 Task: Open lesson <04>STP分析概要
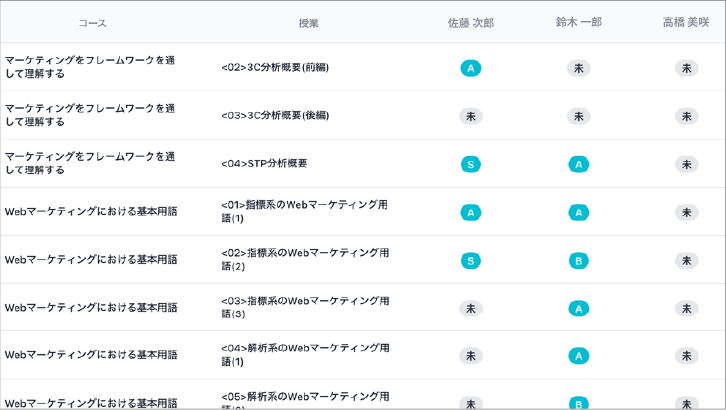tap(264, 164)
